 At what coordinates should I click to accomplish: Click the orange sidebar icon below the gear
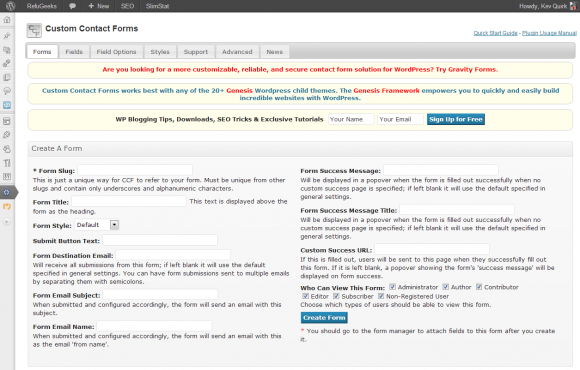(x=7, y=206)
